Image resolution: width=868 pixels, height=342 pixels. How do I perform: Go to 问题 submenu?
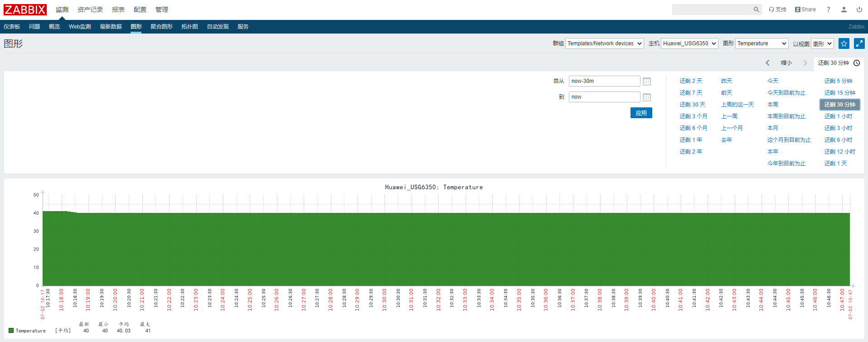pyautogui.click(x=34, y=27)
